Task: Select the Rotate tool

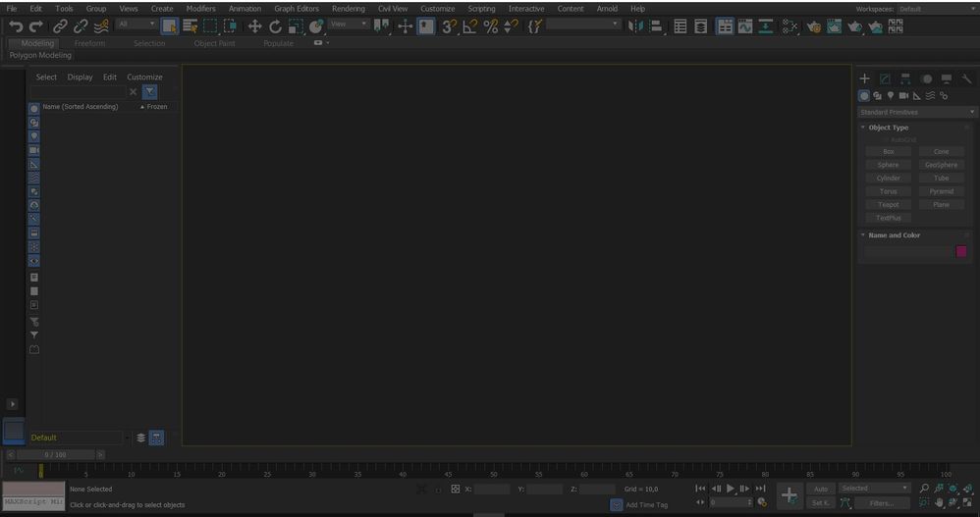Action: (x=276, y=26)
